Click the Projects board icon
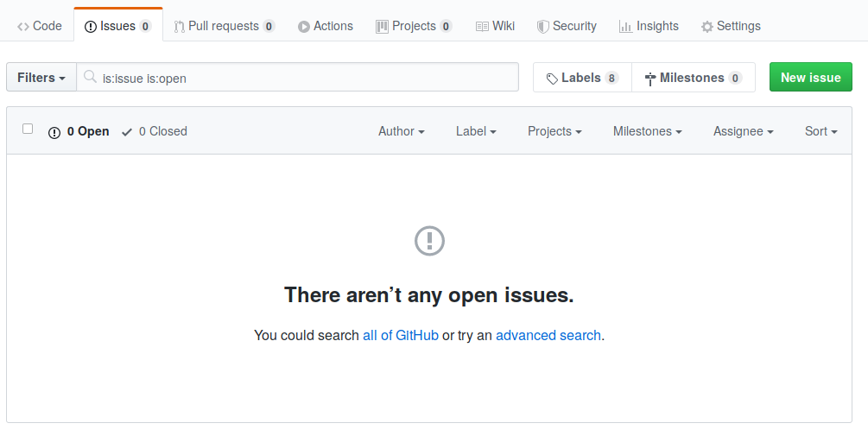The image size is (868, 436). point(382,27)
